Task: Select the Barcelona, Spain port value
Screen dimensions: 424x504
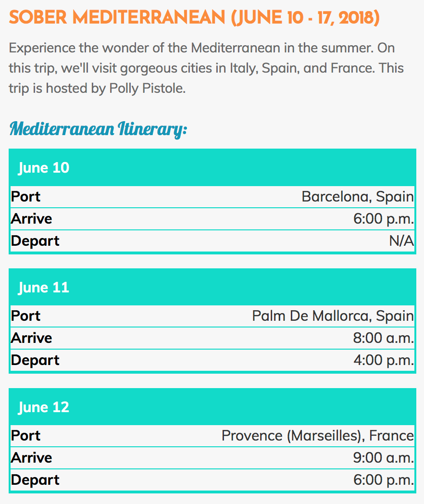Action: click(358, 197)
